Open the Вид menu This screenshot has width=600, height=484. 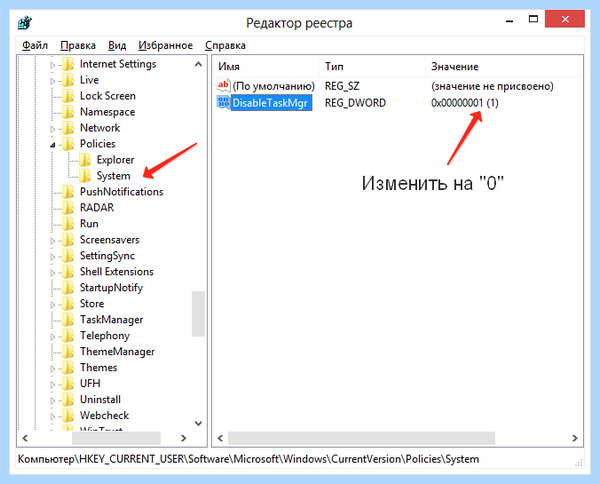coord(117,46)
